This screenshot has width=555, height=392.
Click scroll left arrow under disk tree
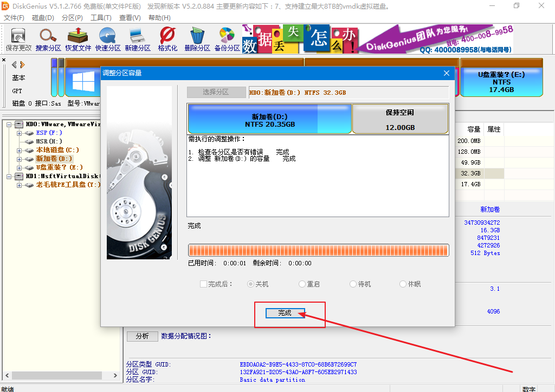click(7, 375)
